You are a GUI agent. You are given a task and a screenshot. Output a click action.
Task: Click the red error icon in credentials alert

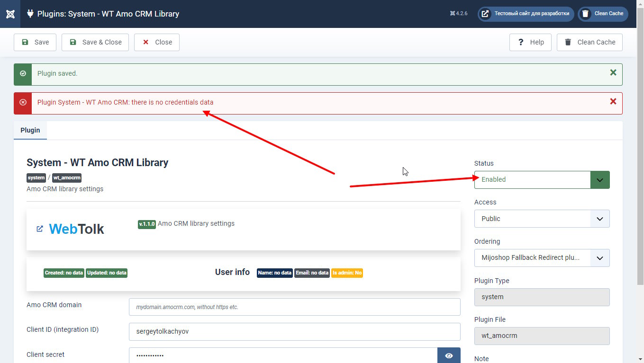pos(22,103)
